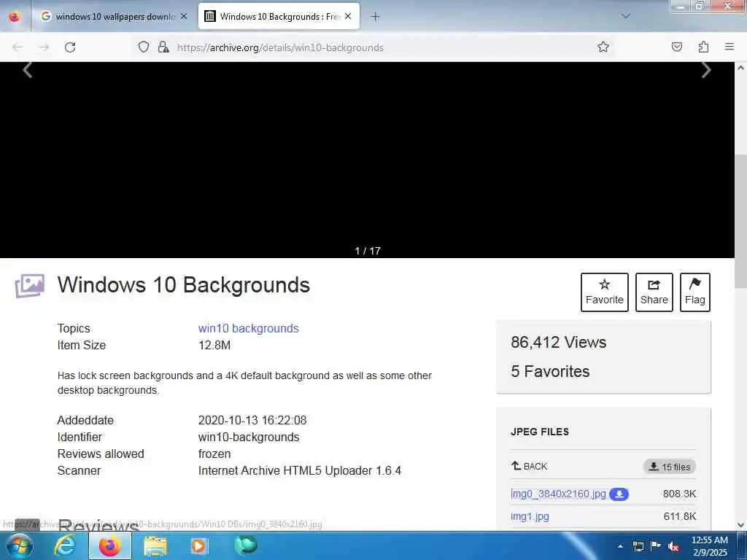This screenshot has width=747, height=560.
Task: Show previous image in the carousel
Action: tap(28, 71)
